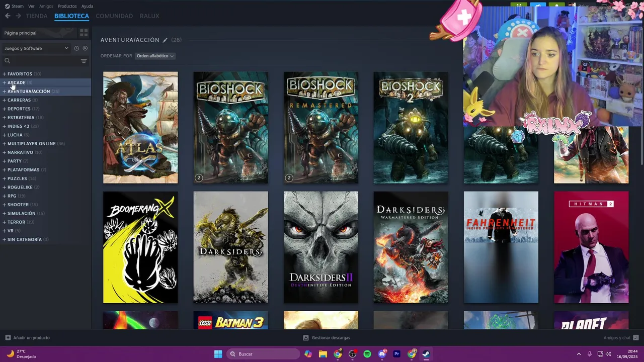Expand the MULTIPLAYER ONLINE category
This screenshot has height=362, width=644.
click(x=4, y=144)
